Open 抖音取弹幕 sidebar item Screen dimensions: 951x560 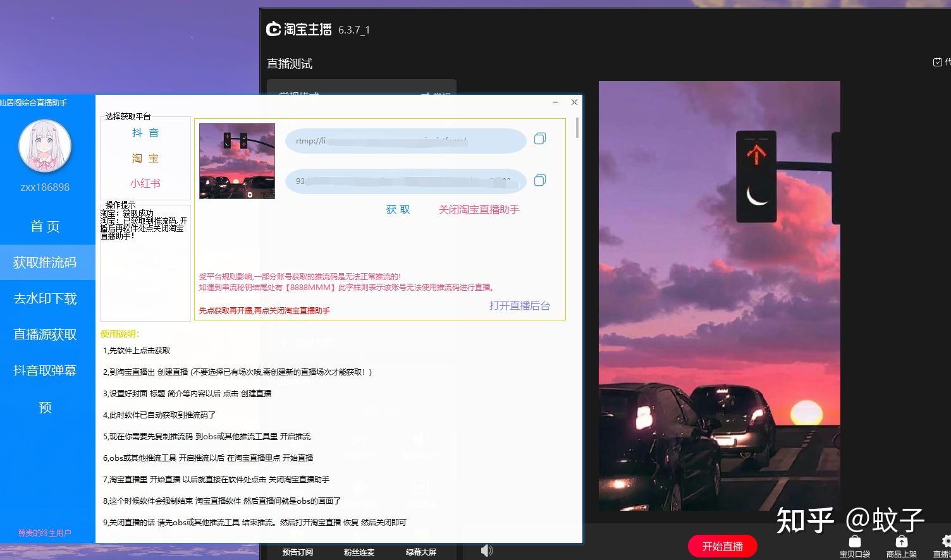coord(45,370)
